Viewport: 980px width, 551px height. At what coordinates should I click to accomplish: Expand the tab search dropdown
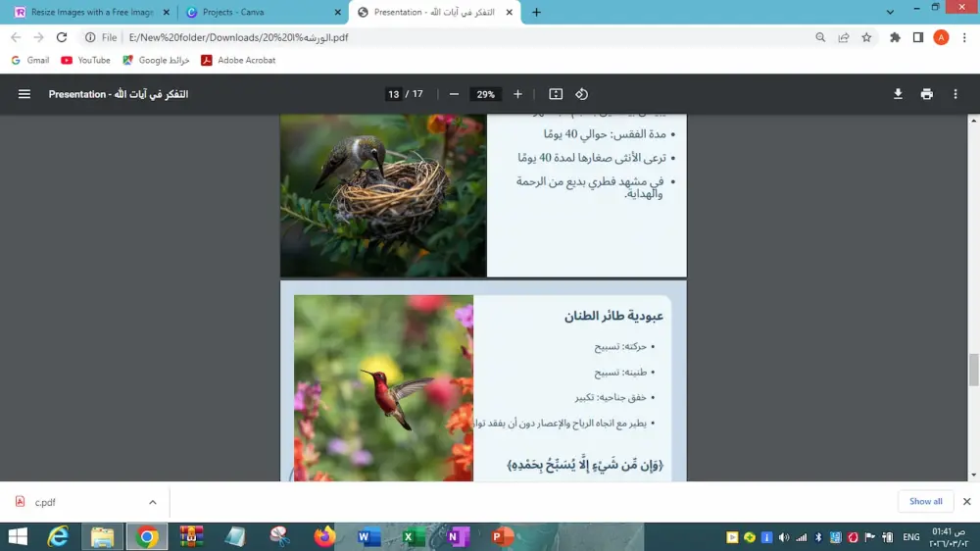pyautogui.click(x=890, y=12)
